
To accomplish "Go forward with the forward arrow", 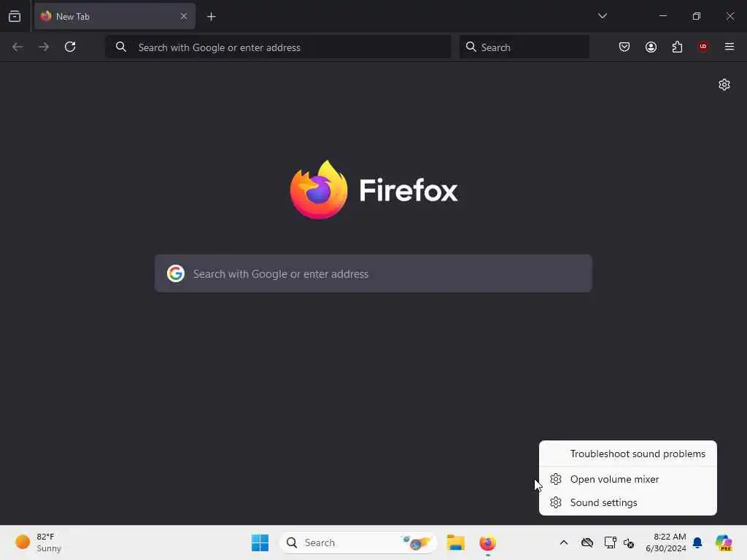I will click(x=44, y=47).
